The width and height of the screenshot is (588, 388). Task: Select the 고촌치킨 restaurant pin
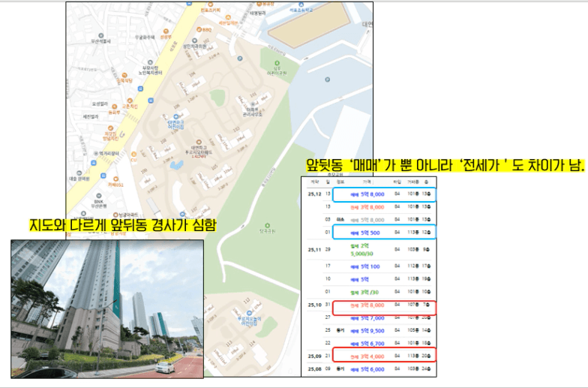pos(130,101)
